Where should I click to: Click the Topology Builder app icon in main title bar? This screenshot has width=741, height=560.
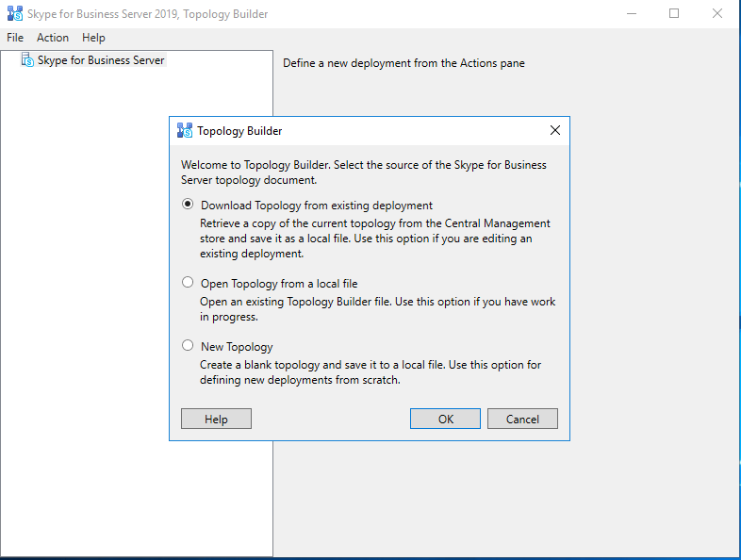pos(14,14)
